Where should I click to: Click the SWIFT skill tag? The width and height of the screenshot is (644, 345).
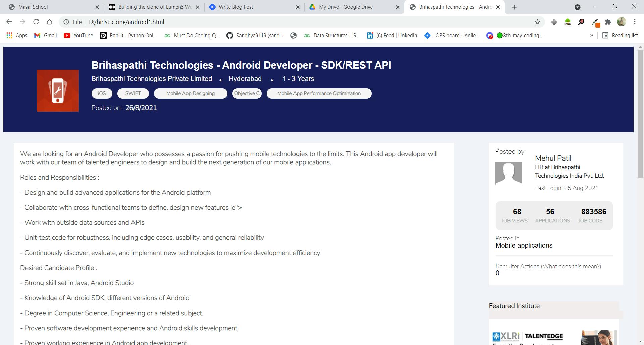pyautogui.click(x=133, y=93)
